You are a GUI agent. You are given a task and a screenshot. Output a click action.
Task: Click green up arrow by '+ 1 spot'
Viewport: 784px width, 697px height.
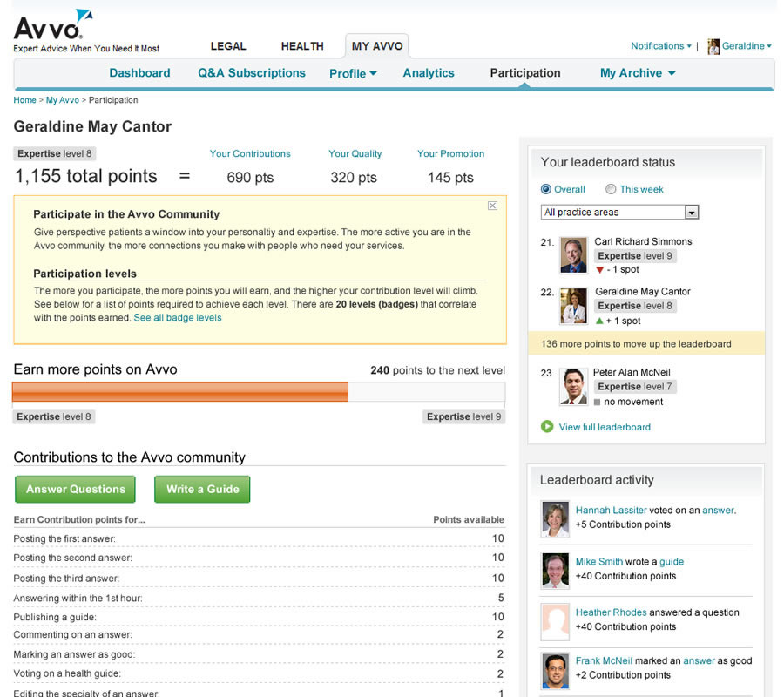[599, 321]
